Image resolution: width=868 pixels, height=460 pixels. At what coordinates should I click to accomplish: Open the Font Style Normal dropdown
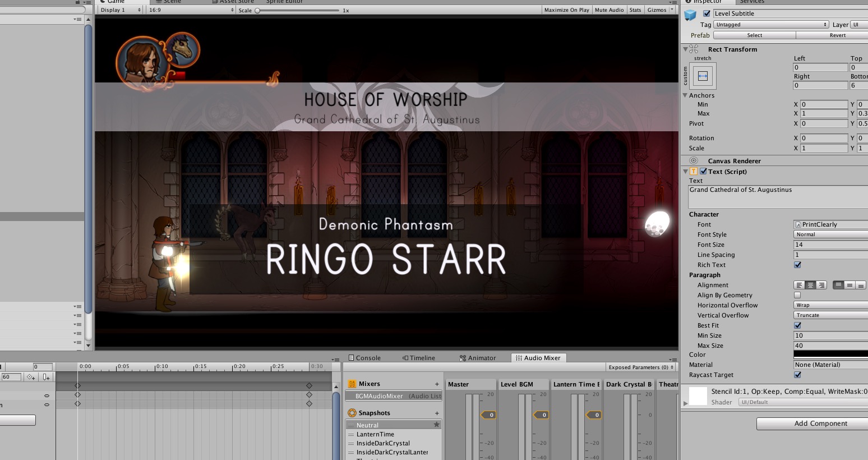(x=830, y=234)
